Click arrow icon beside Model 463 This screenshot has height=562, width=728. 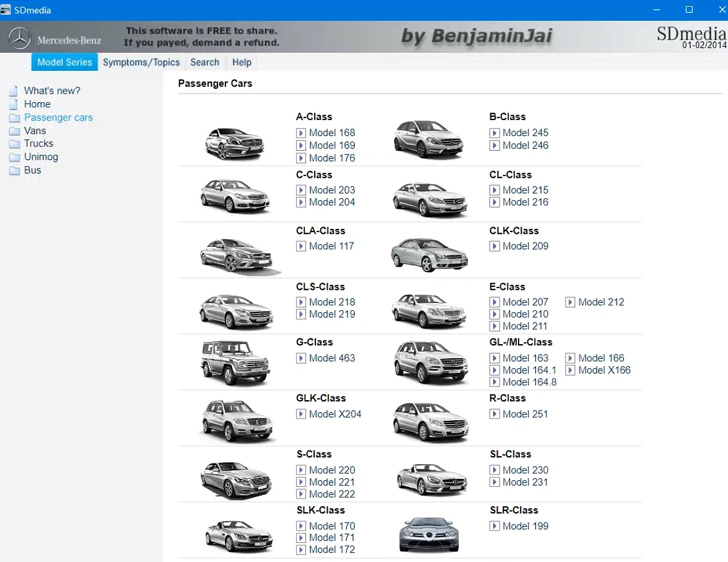(301, 358)
